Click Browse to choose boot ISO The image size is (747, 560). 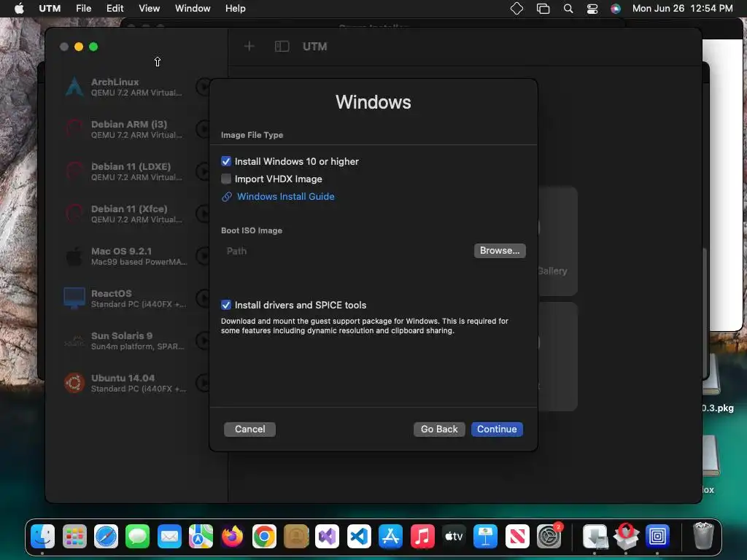[x=500, y=251]
